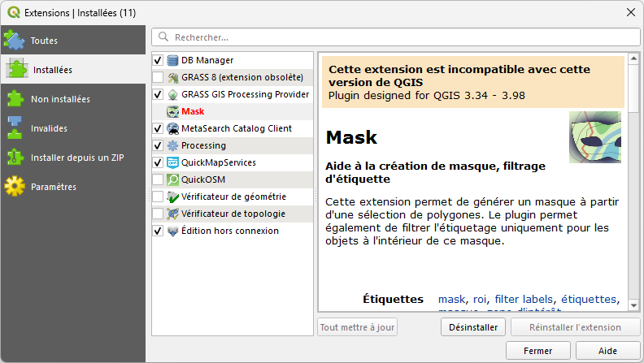Open Aide button
644x363 pixels.
pos(608,351)
